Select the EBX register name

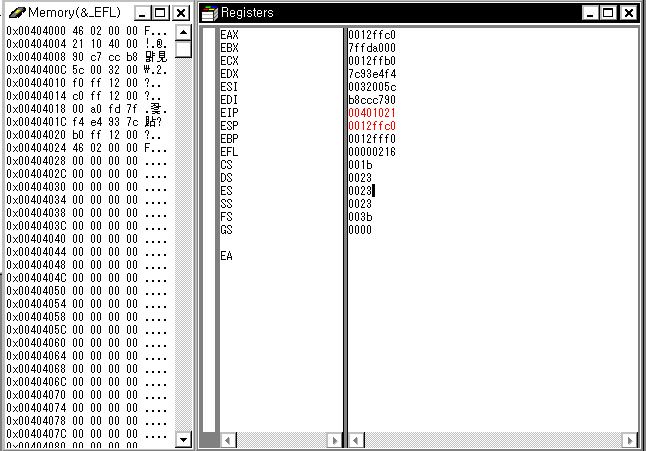pos(229,48)
